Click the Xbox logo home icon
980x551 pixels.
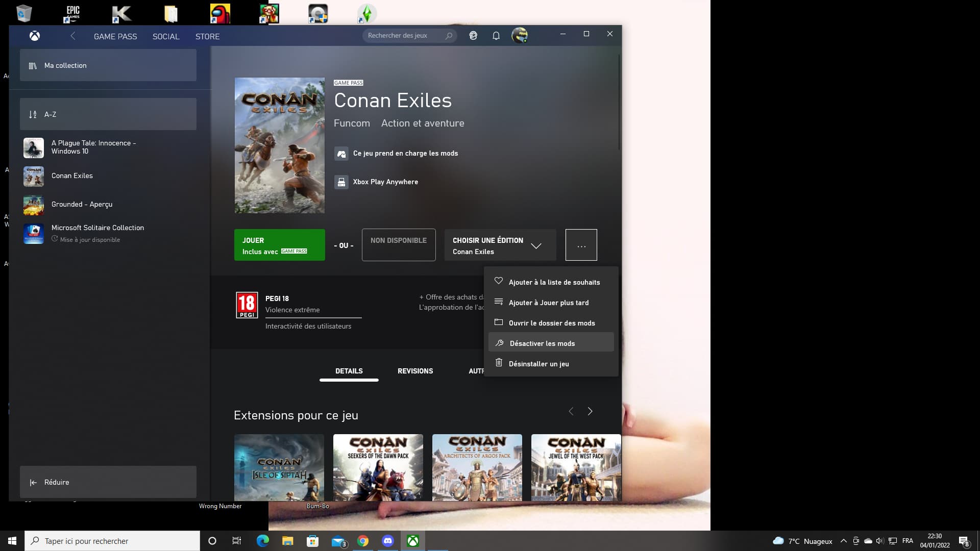tap(35, 36)
